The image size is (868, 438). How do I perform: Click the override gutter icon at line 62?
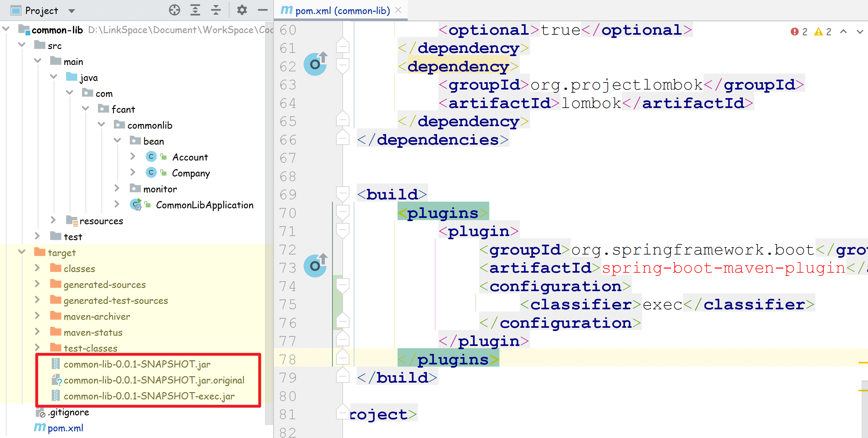pyautogui.click(x=315, y=64)
